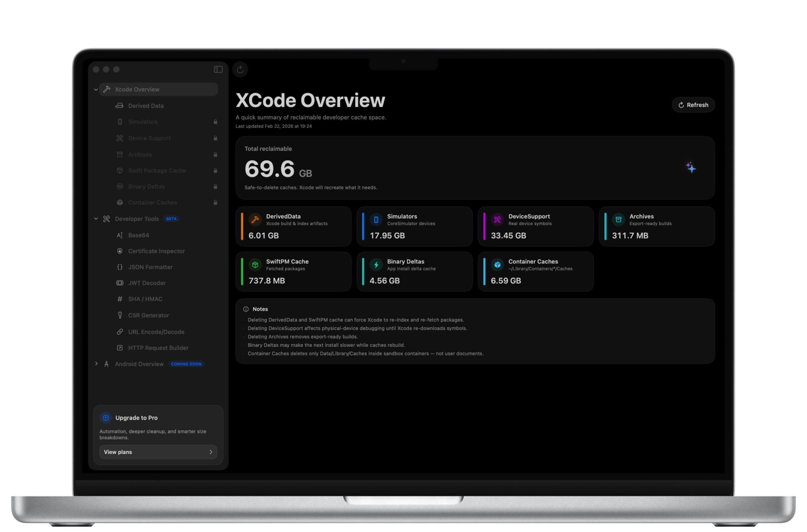Click the Container Caches cube icon
This screenshot has height=532, width=807.
(497, 265)
